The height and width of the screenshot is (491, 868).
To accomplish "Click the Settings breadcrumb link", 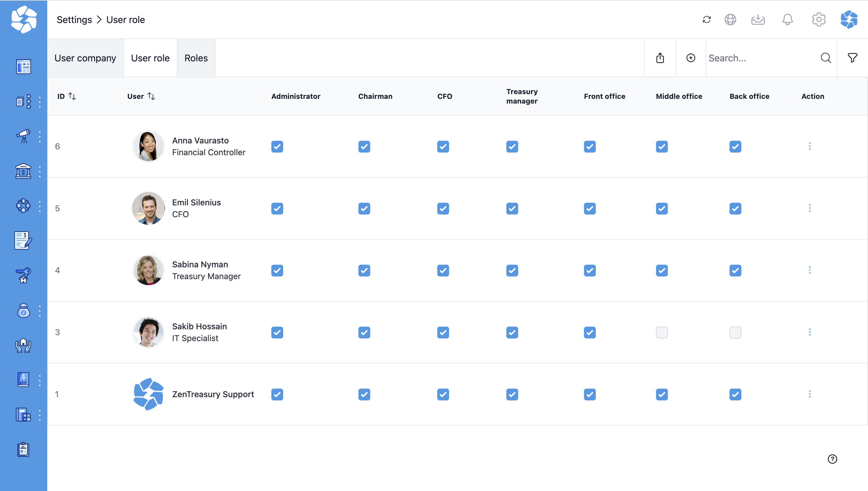I will coord(74,19).
